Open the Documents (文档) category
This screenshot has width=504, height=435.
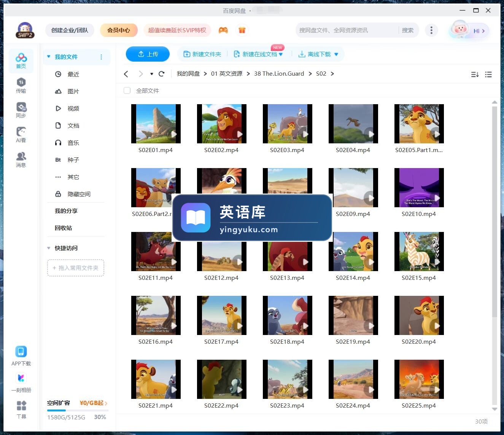[x=73, y=125]
